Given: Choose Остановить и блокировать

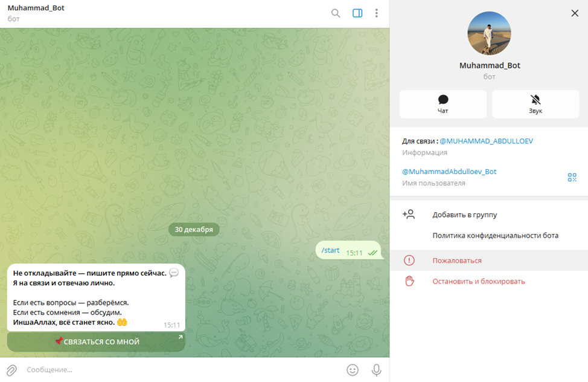Looking at the screenshot, I should tap(489, 281).
